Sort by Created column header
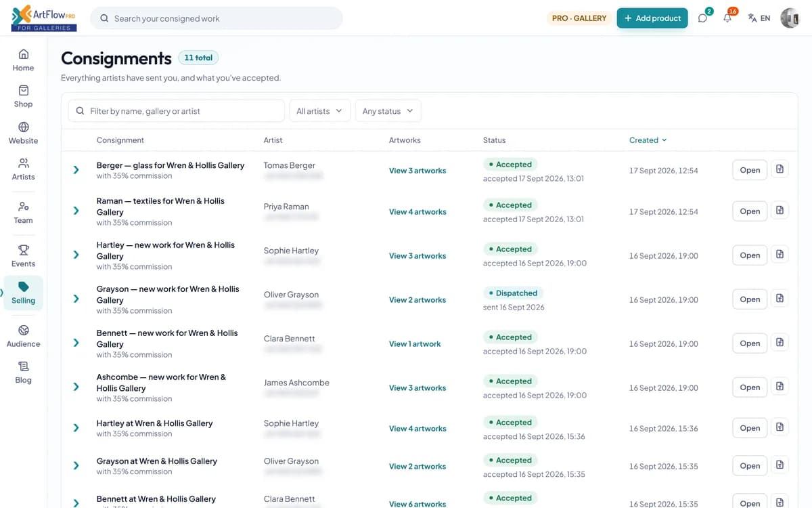The width and height of the screenshot is (812, 508). pyautogui.click(x=648, y=140)
